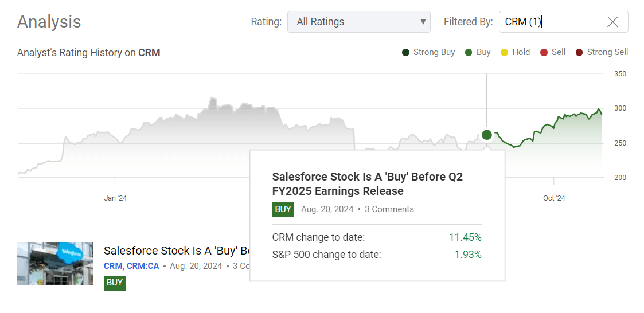
Task: Click the Rating dropdown arrow
Action: coord(423,22)
